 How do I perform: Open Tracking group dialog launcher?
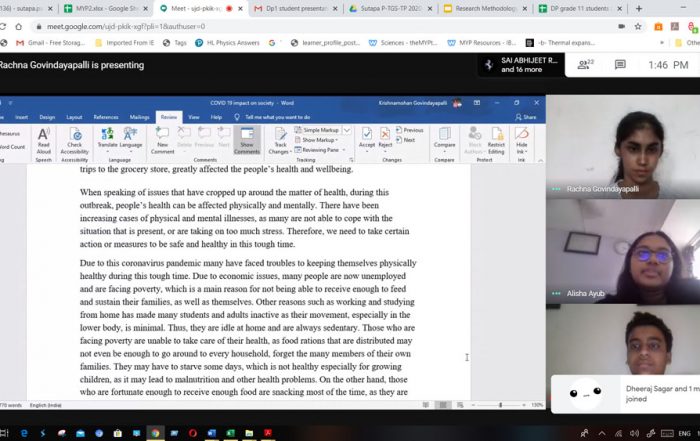point(351,159)
